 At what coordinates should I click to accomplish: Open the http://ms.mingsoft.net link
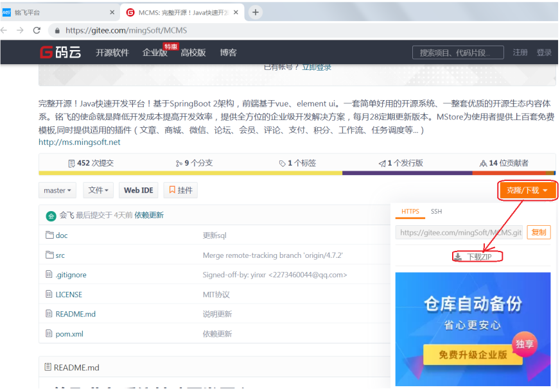tap(79, 142)
